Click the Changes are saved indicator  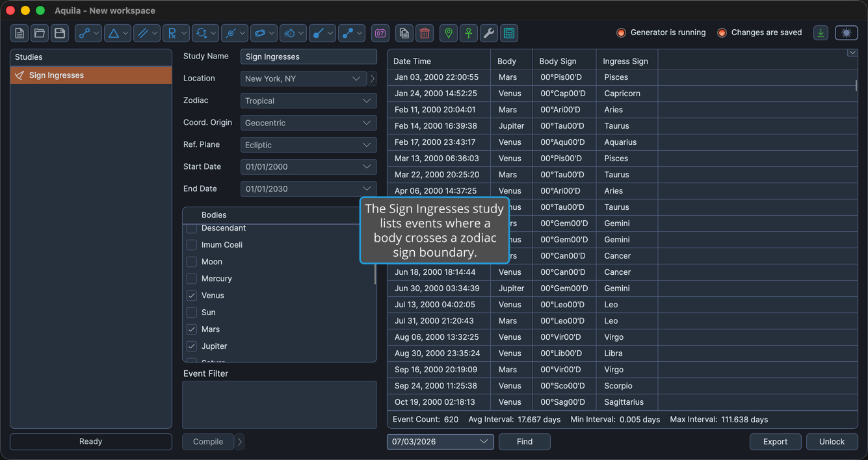pos(759,32)
